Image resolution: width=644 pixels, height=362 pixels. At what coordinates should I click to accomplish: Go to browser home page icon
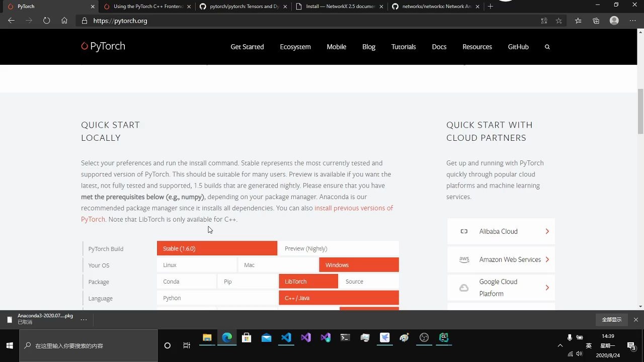pyautogui.click(x=64, y=21)
